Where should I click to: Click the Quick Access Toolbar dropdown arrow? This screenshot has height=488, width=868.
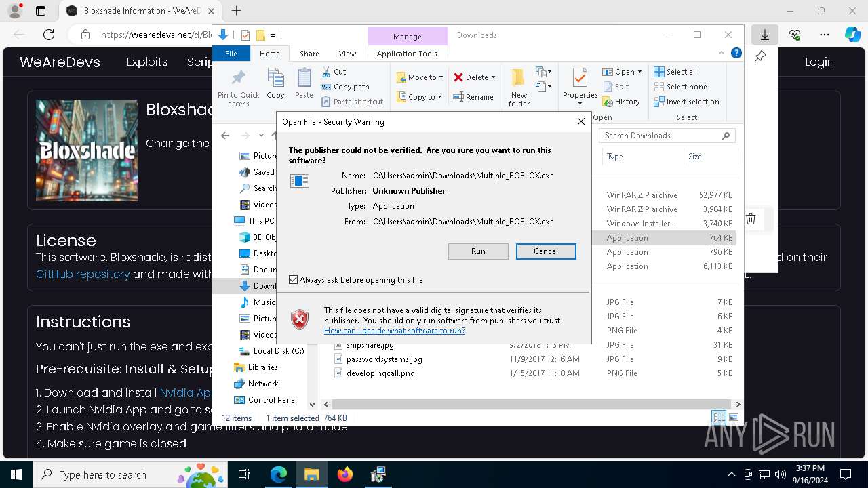[273, 35]
